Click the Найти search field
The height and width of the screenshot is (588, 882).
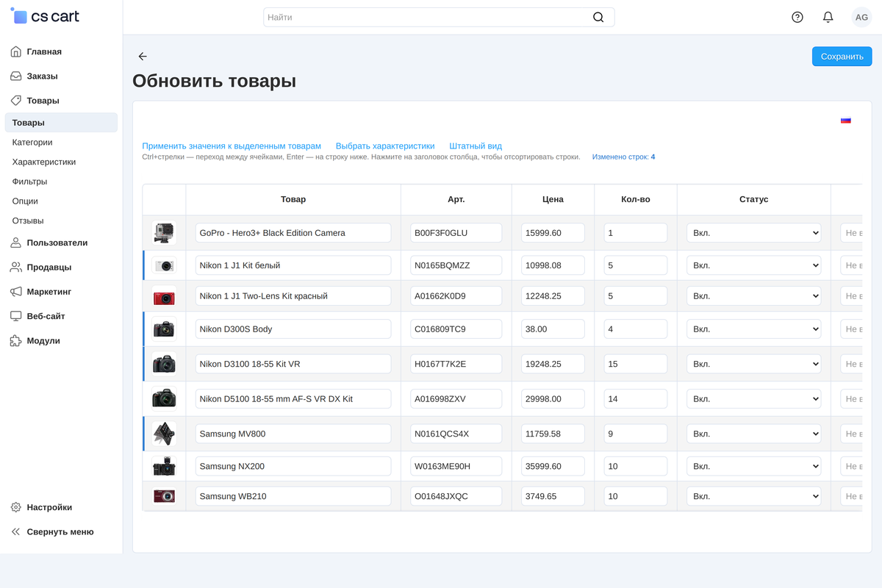click(x=439, y=17)
